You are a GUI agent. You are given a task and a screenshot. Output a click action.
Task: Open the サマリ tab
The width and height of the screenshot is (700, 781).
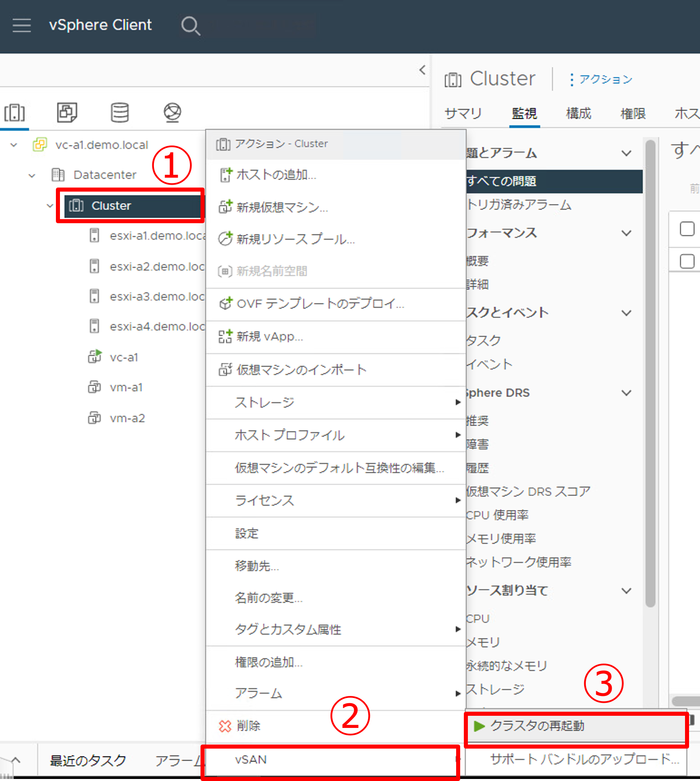click(463, 113)
